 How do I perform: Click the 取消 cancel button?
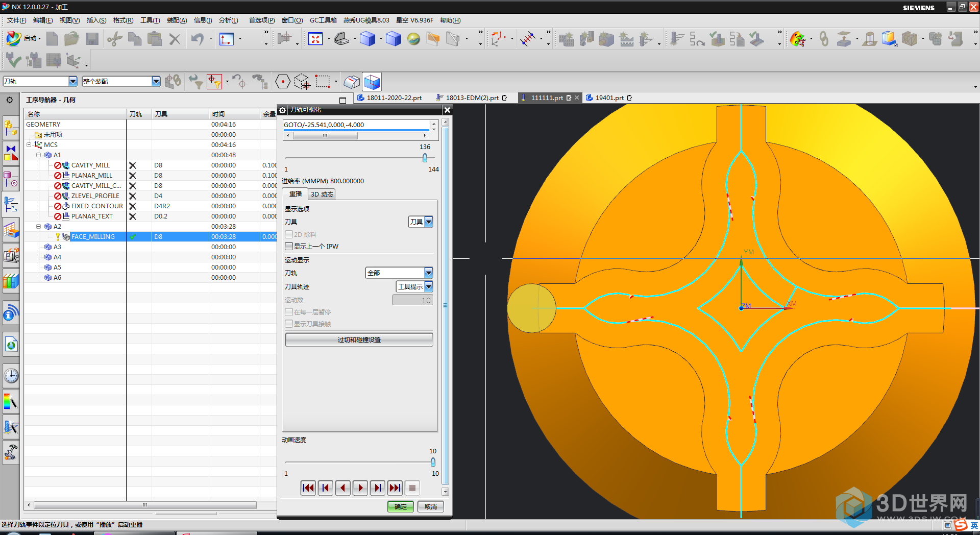point(431,506)
